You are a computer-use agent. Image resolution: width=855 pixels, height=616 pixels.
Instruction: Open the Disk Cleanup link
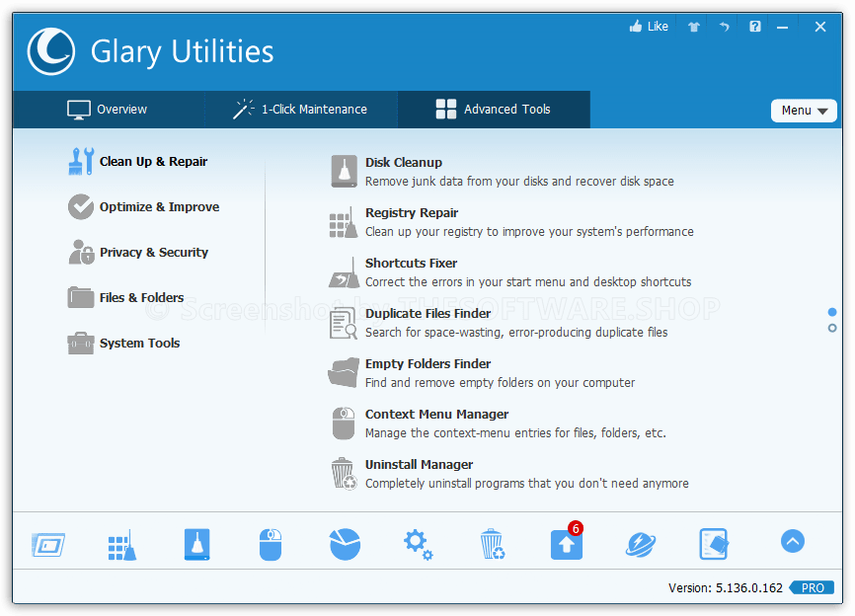[x=404, y=163]
